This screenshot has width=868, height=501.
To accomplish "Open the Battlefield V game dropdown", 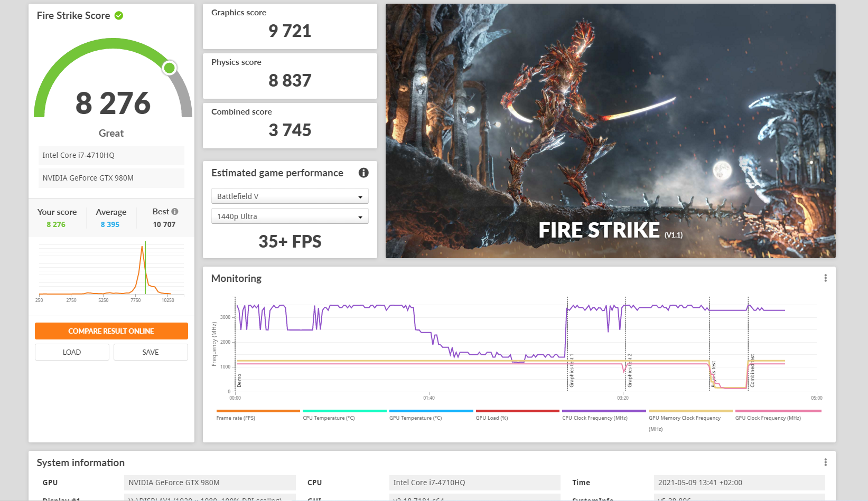I will pyautogui.click(x=290, y=196).
